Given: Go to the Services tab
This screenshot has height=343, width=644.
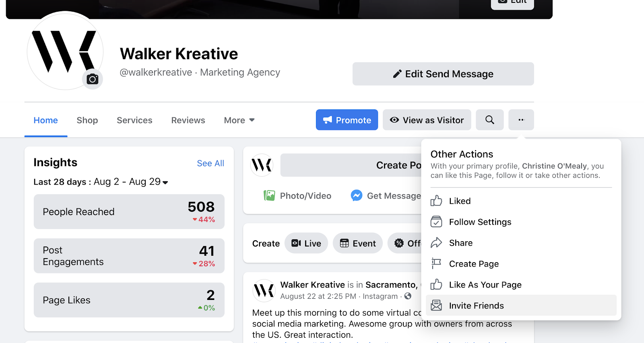Looking at the screenshot, I should click(x=134, y=120).
